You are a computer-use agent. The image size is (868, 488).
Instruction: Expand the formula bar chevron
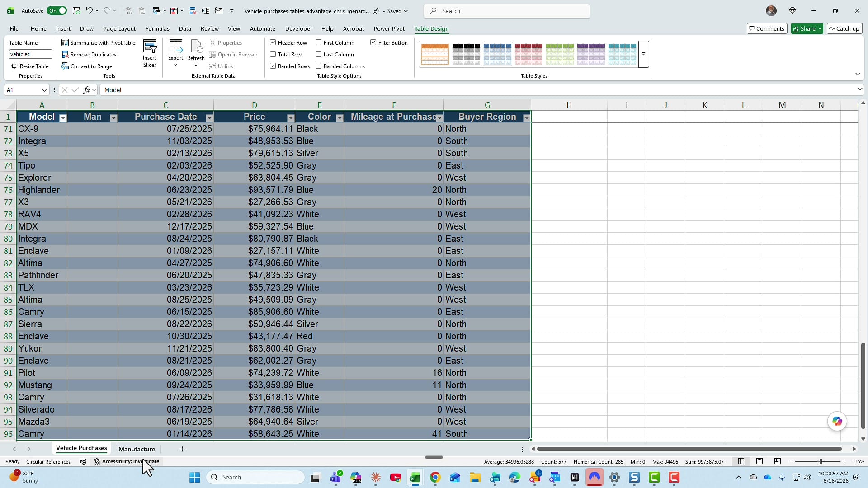(859, 89)
